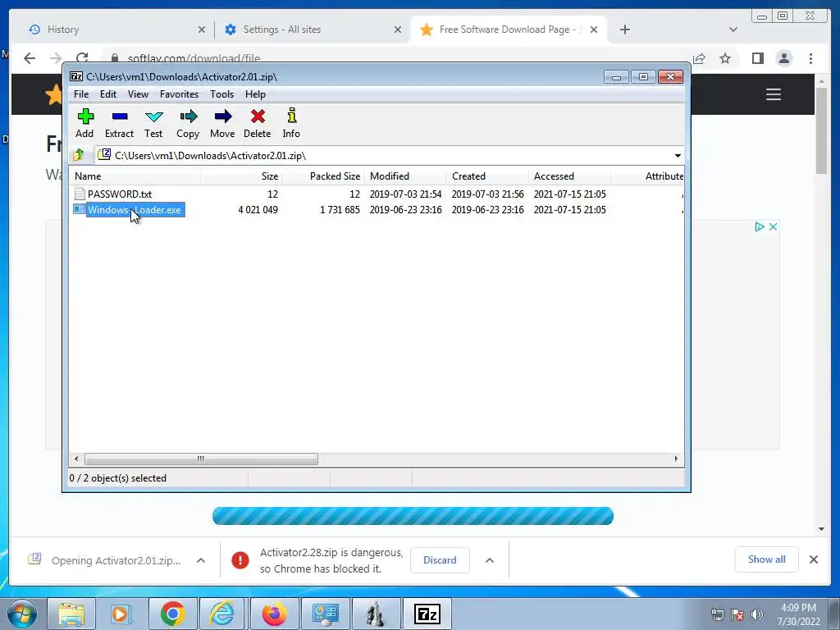Screen dimensions: 840x630
Task: Open the website hamburger menu
Action: [x=773, y=95]
